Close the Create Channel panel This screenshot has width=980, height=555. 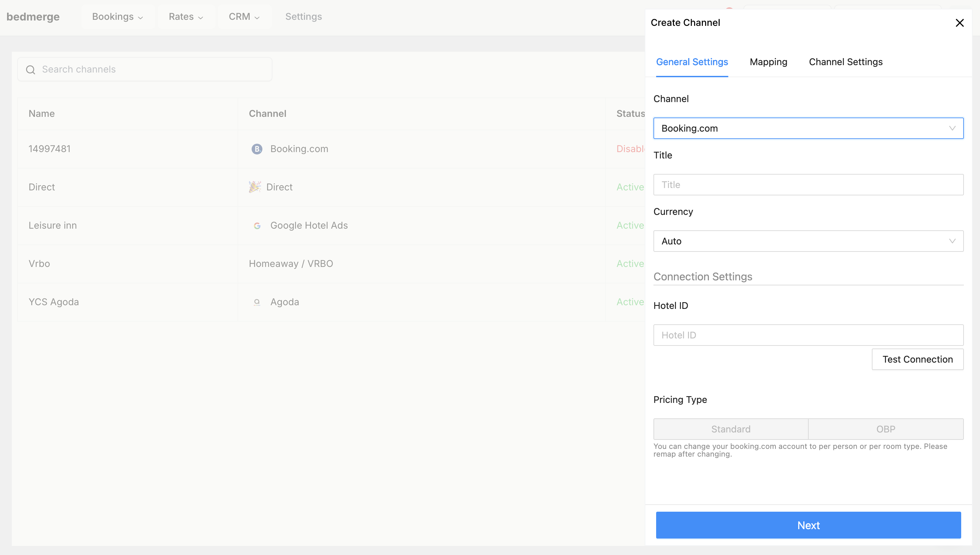[x=960, y=22]
